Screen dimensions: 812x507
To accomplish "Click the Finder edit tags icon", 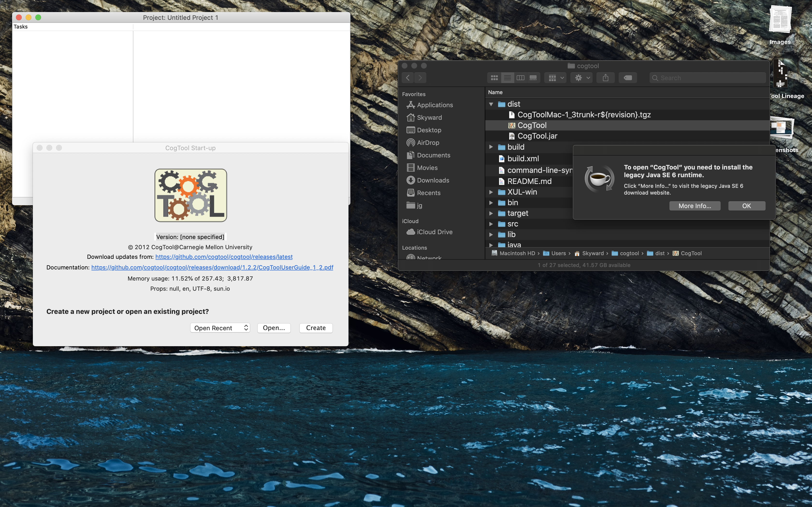I will click(627, 78).
